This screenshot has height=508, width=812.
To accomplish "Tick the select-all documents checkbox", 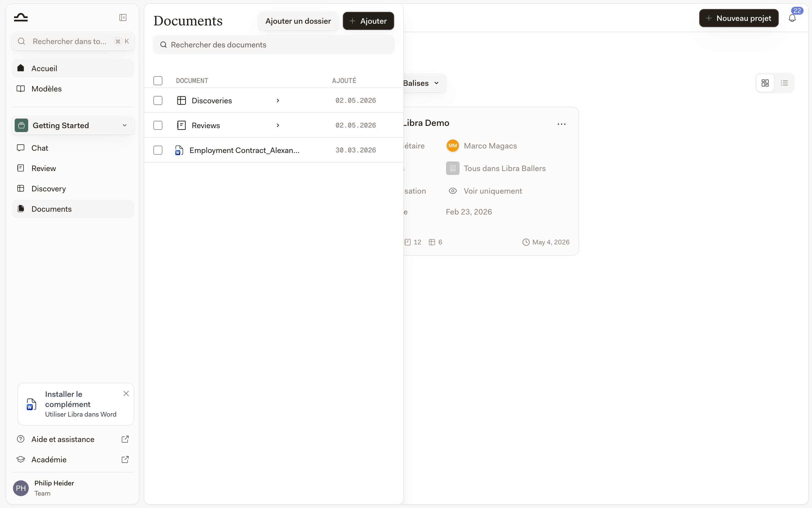I will (158, 81).
